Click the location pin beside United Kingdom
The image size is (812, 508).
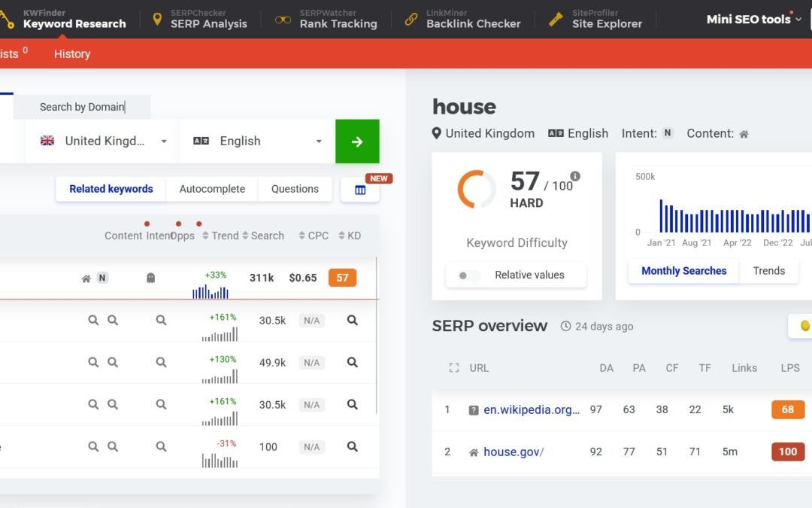437,133
